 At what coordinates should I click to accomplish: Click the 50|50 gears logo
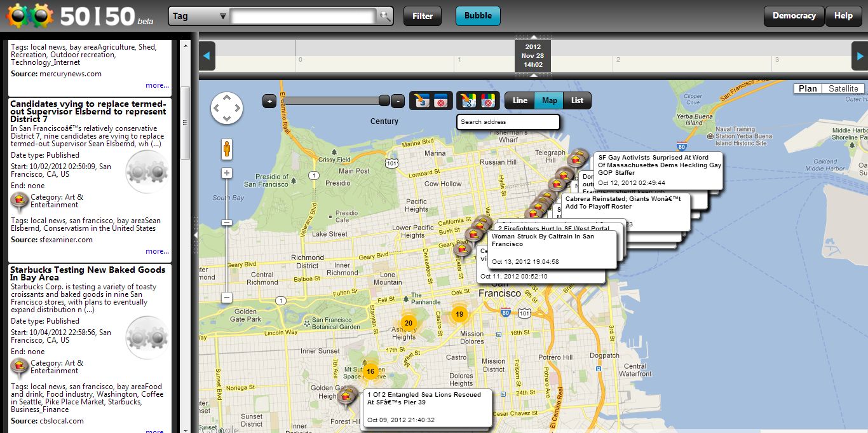tap(30, 15)
